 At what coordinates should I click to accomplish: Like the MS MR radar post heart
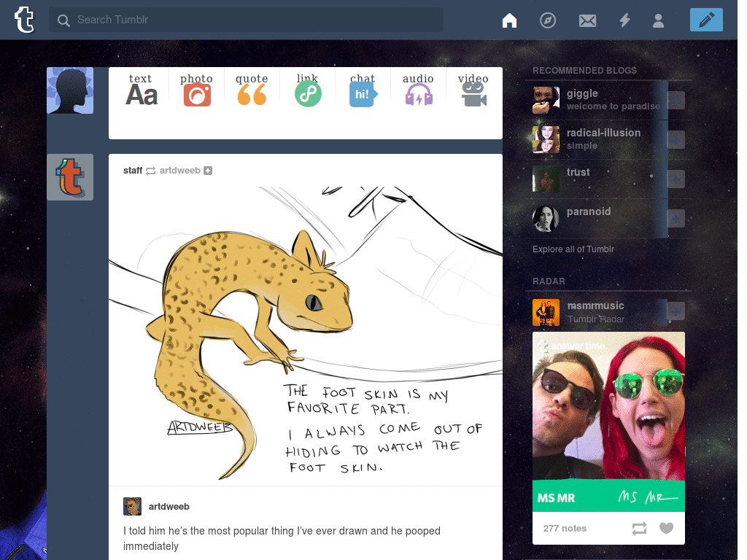[666, 528]
